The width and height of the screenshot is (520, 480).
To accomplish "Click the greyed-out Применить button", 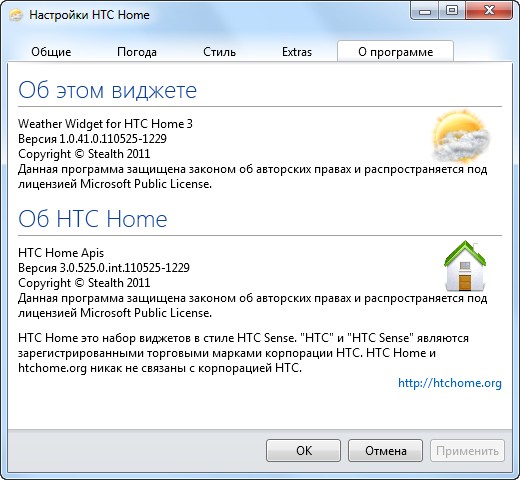I will point(467,451).
